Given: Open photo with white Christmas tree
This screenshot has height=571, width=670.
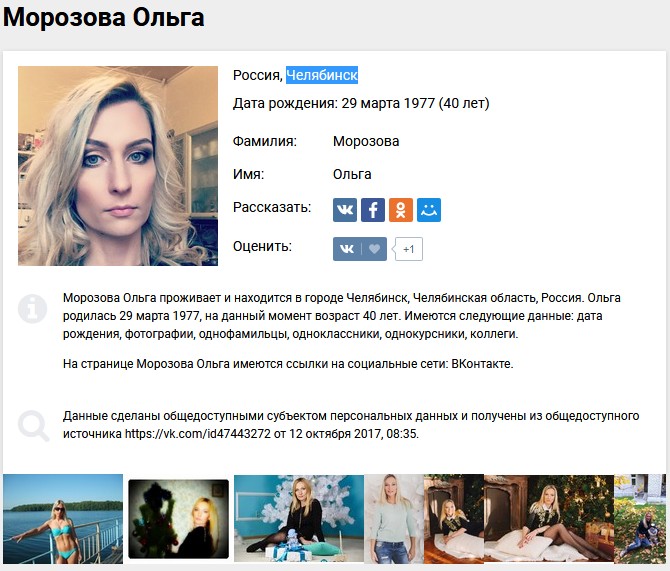Looking at the screenshot, I should (299, 518).
